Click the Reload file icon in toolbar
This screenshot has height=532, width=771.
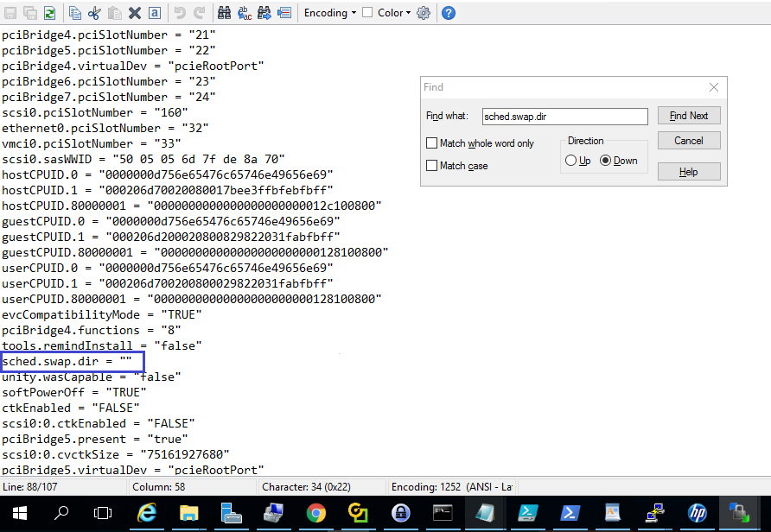pos(50,13)
